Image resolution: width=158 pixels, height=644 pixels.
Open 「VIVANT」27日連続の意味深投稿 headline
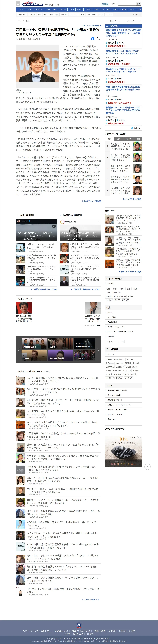[x=63, y=590]
